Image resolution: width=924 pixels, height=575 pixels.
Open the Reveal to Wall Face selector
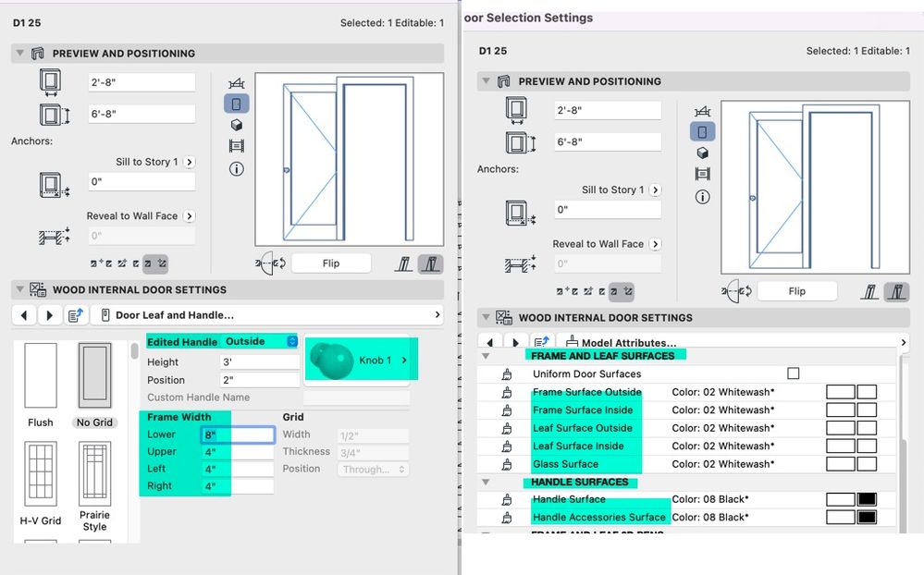point(189,215)
